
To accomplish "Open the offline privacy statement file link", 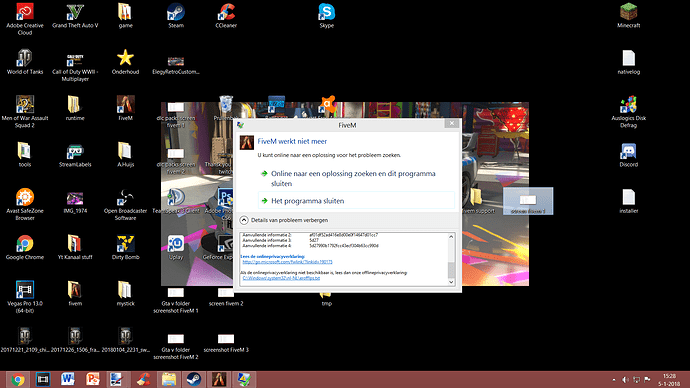I will click(281, 278).
